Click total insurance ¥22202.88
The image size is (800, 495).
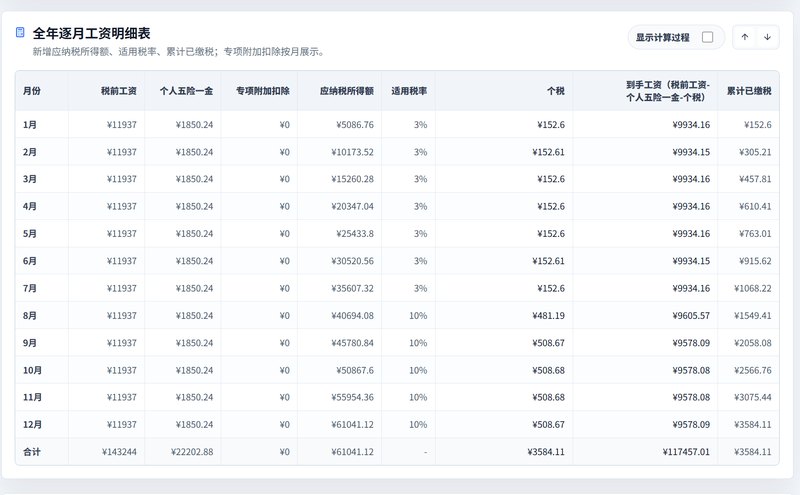pos(192,452)
